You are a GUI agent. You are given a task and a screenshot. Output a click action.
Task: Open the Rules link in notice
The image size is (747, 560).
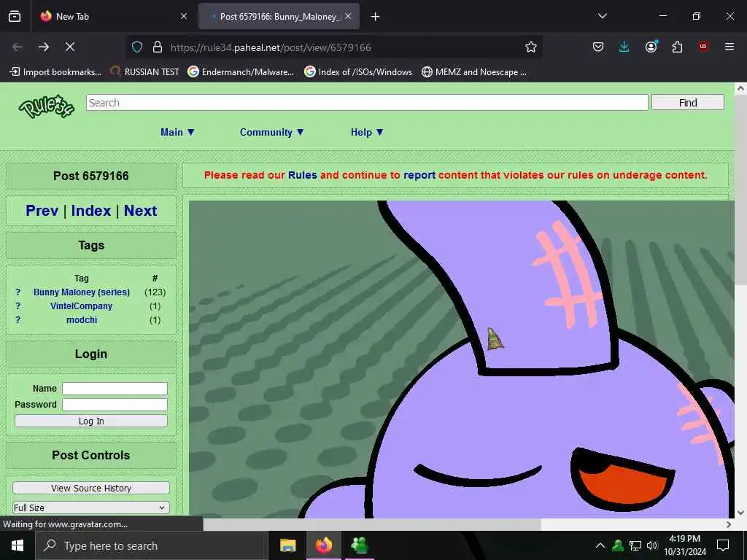point(303,175)
